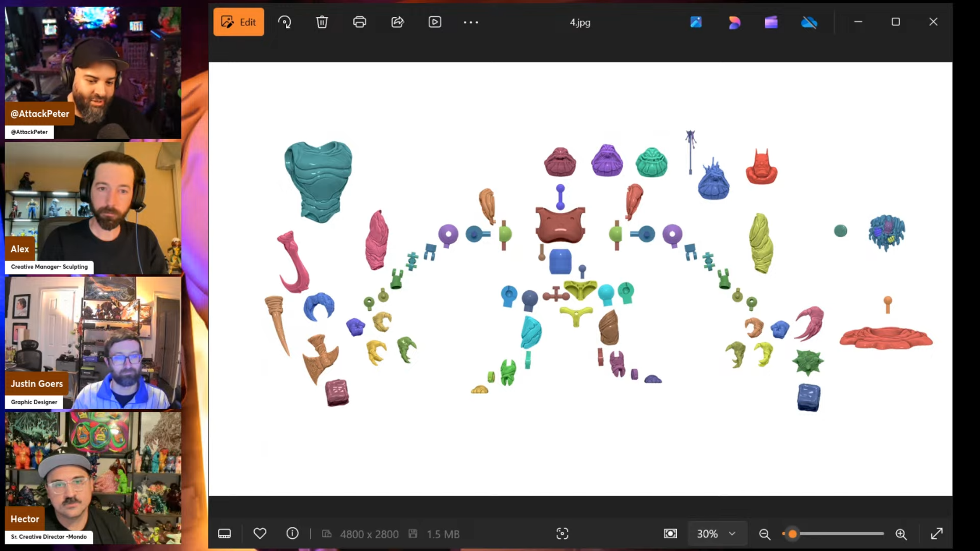Maximize the Photos window

(896, 22)
